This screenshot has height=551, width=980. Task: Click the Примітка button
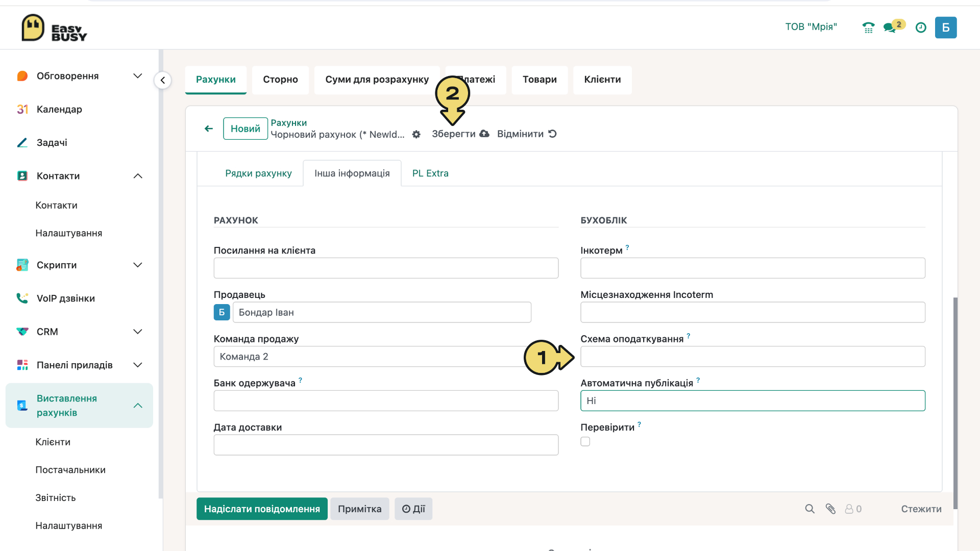359,509
